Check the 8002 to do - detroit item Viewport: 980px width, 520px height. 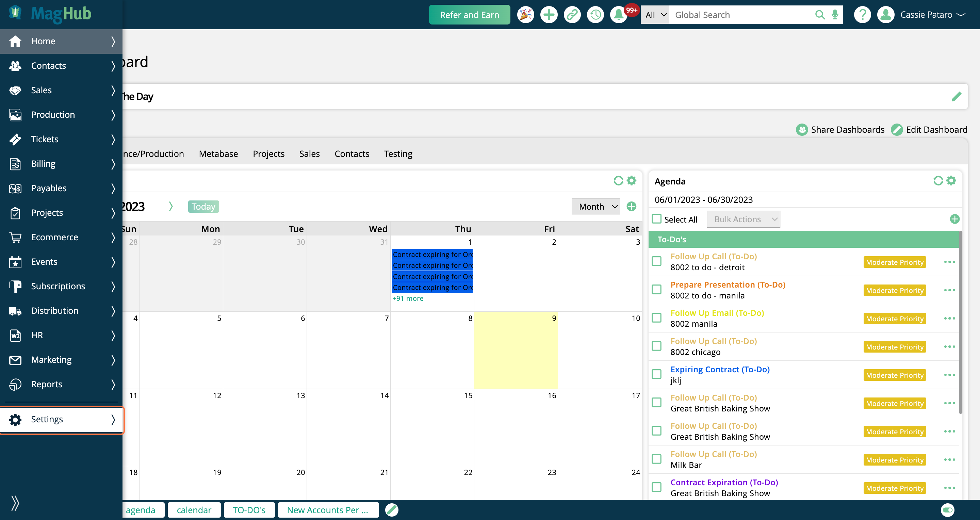coord(656,261)
